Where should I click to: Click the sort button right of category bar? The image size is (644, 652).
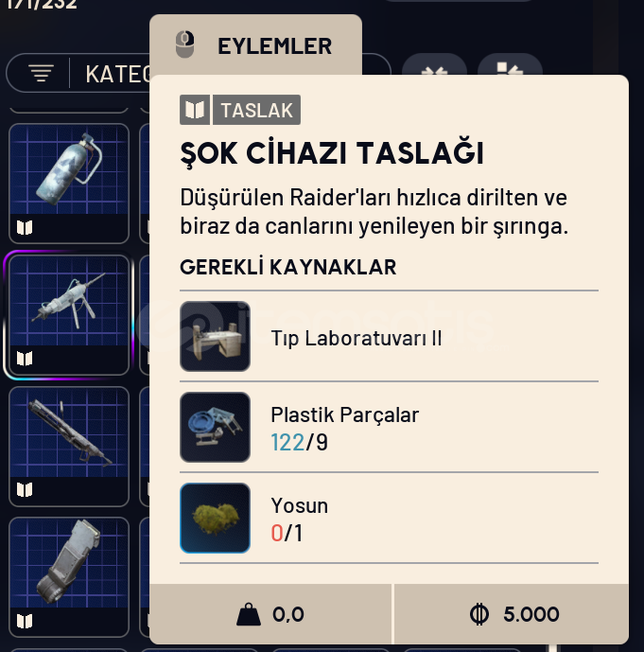434,71
